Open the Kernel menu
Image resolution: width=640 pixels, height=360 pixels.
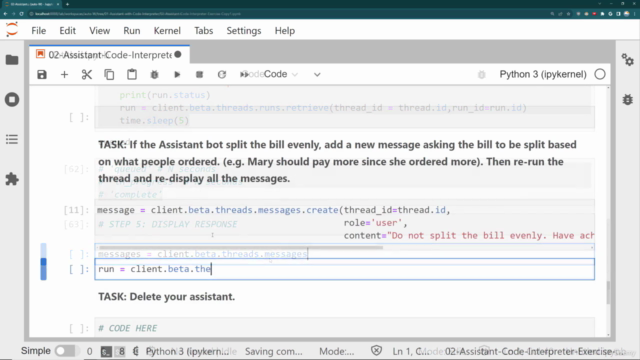tap(167, 31)
